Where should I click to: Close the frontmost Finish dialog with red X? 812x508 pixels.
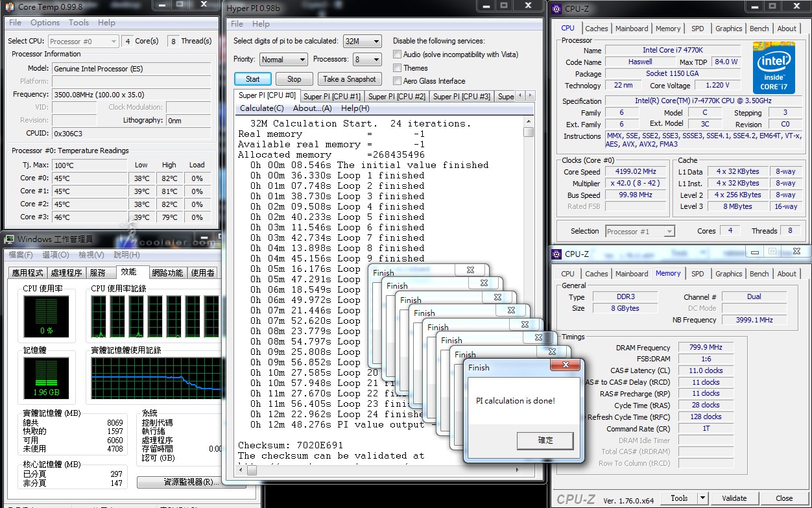pyautogui.click(x=565, y=366)
